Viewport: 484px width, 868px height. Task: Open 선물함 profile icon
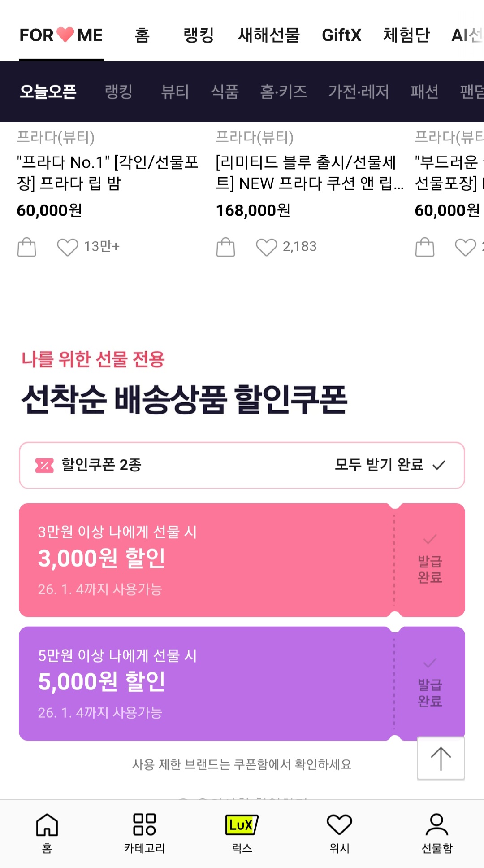(x=437, y=833)
